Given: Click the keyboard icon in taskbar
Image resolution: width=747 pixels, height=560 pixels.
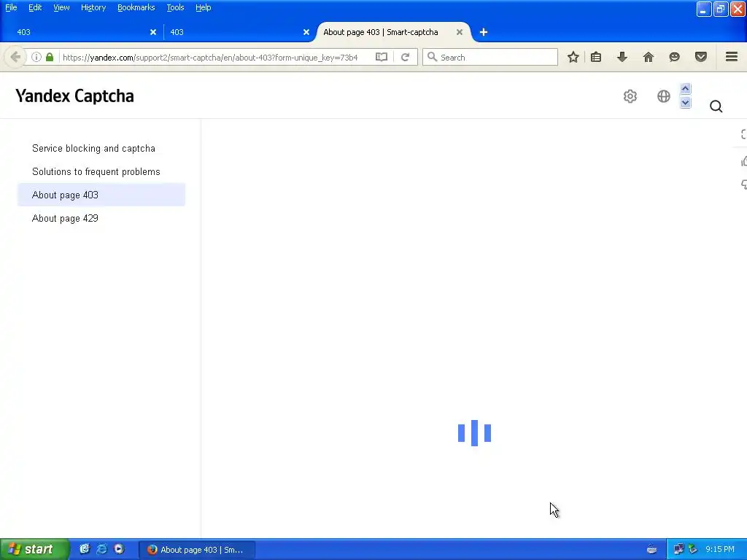Looking at the screenshot, I should pyautogui.click(x=651, y=550).
